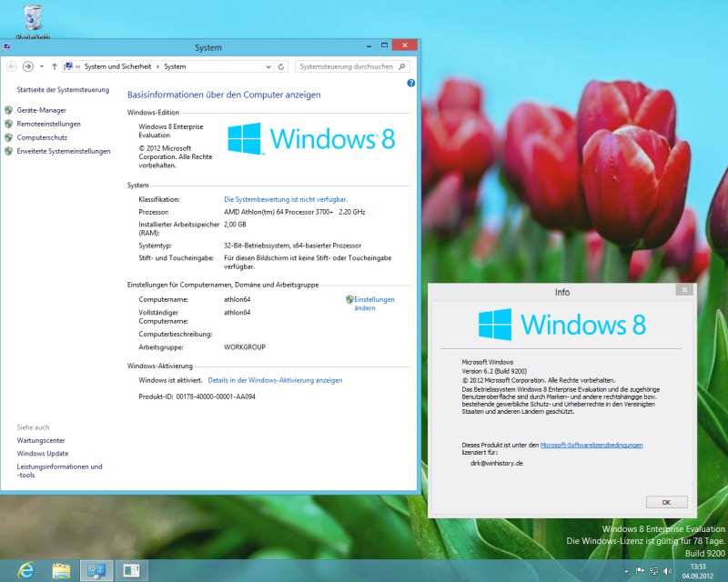Minimize the System window
This screenshot has width=728, height=582.
pyautogui.click(x=369, y=45)
